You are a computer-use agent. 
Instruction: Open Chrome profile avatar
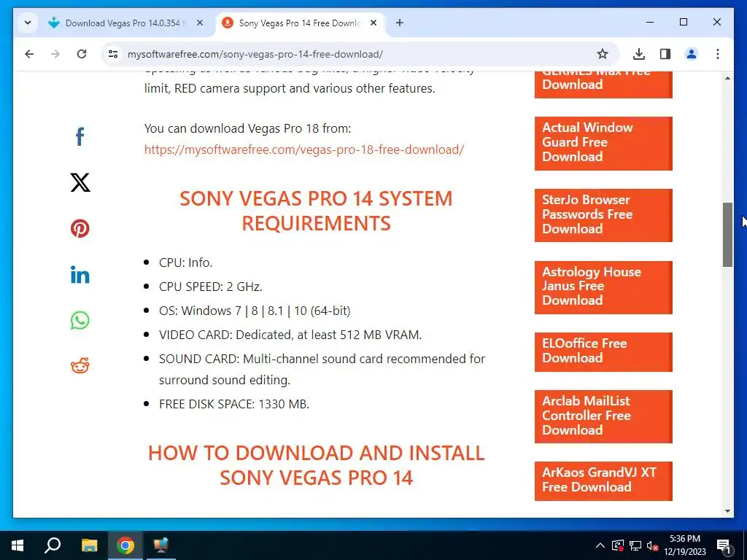point(692,54)
